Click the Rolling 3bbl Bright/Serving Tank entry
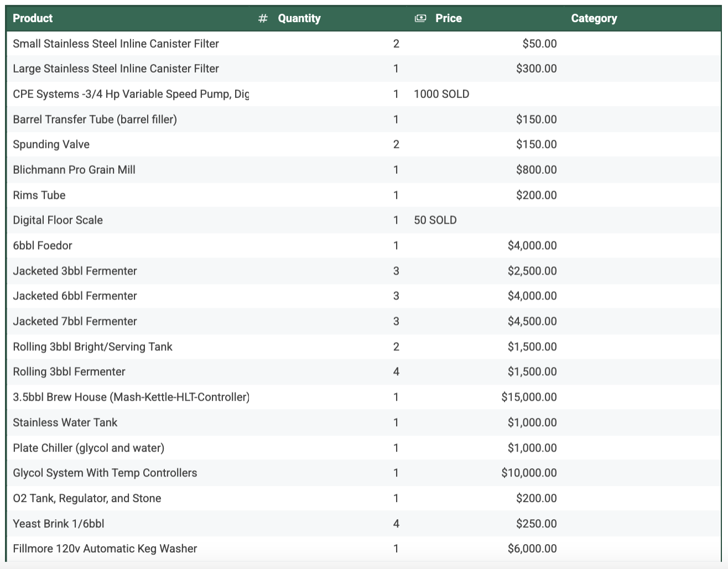The height and width of the screenshot is (569, 728). pos(92,347)
